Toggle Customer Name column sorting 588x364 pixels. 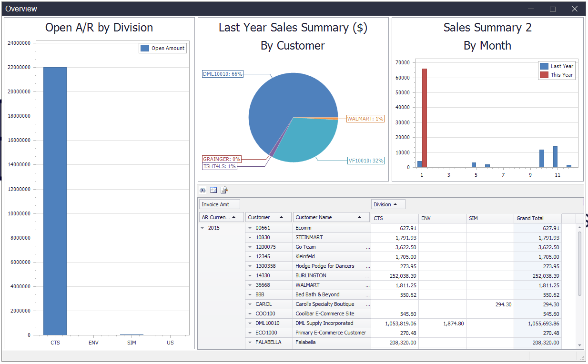tap(331, 216)
